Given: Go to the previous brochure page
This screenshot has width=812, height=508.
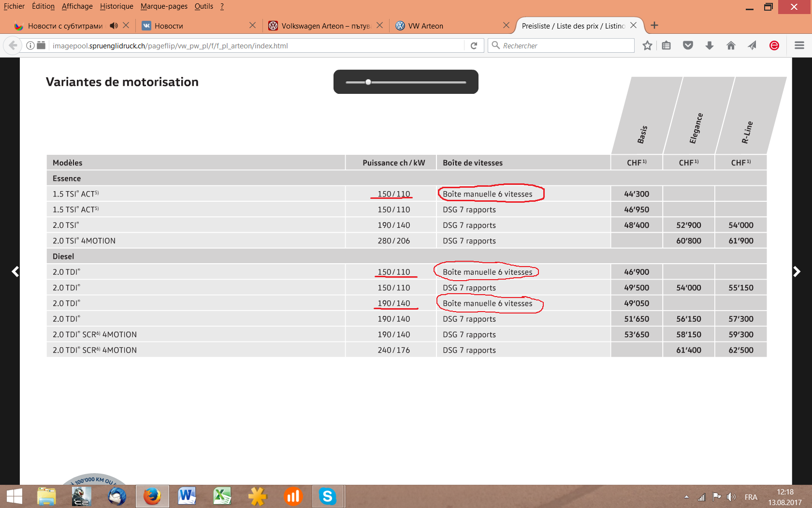Looking at the screenshot, I should pyautogui.click(x=15, y=272).
